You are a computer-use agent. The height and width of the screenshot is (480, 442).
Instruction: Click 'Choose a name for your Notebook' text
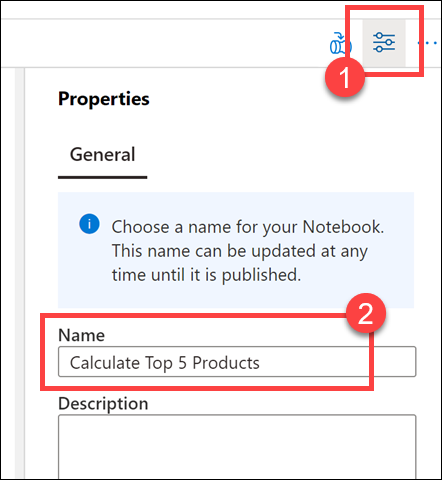coord(248,227)
